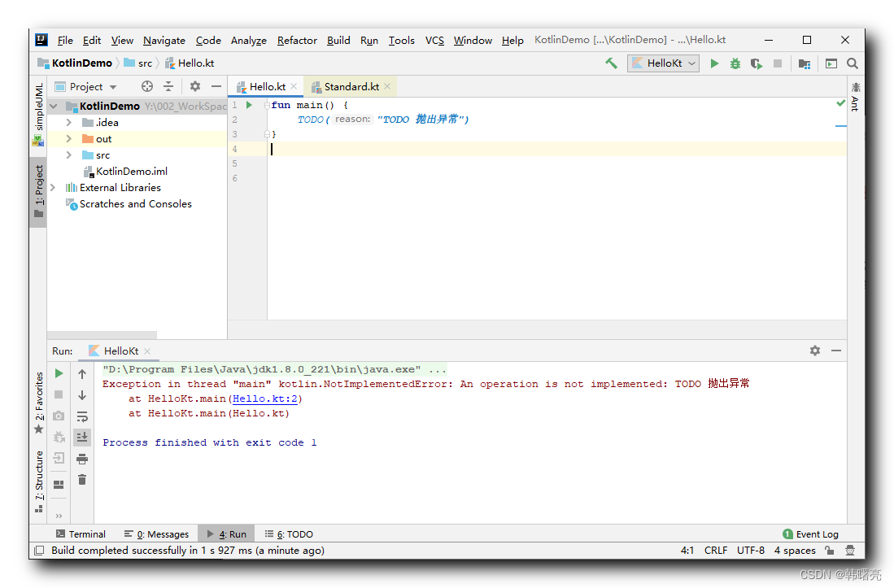Viewport: 894px width, 588px height.
Task: Click the src breadcrumb in navigation bar
Action: (x=138, y=63)
